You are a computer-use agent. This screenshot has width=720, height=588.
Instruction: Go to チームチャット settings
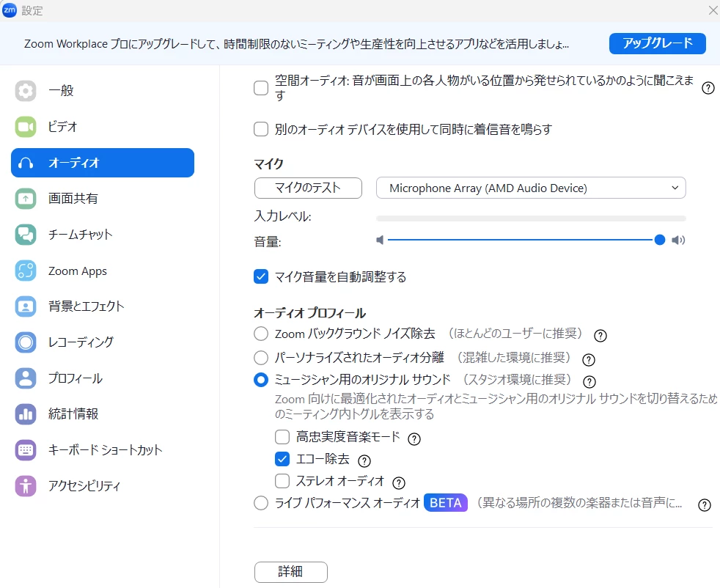point(103,235)
